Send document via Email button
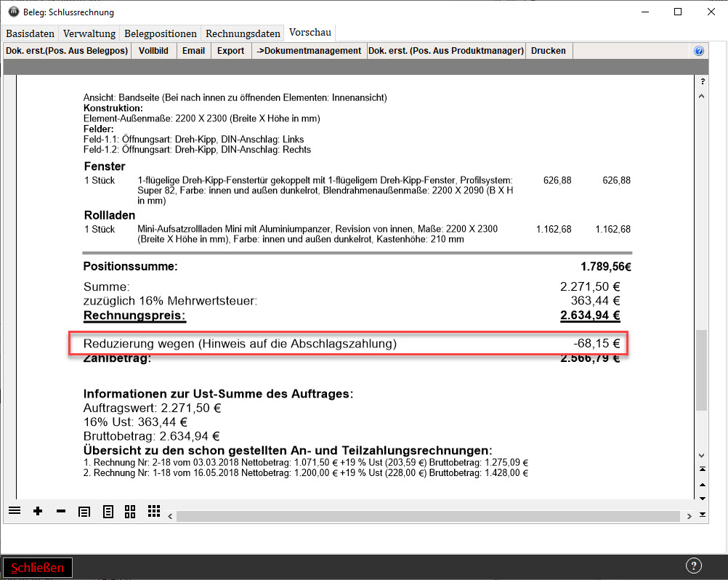 pos(193,51)
